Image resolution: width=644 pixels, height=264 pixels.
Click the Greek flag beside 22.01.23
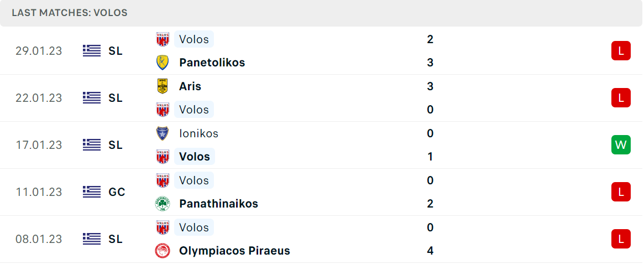click(92, 98)
